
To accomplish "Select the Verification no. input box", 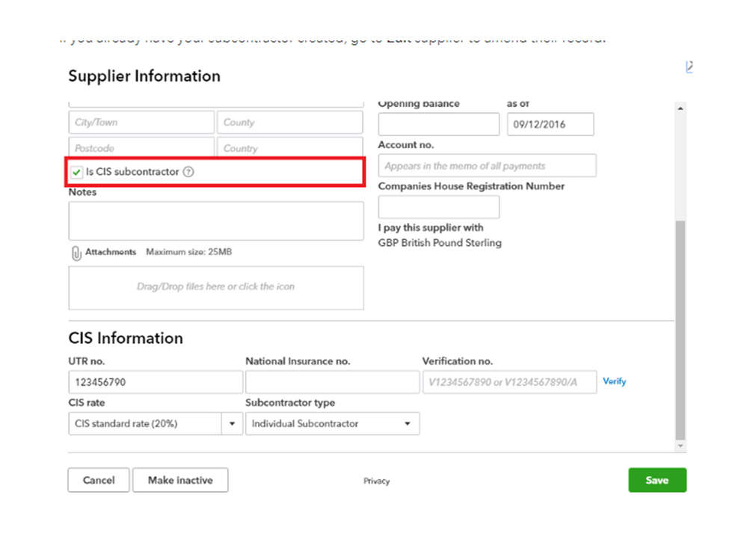I will point(509,382).
